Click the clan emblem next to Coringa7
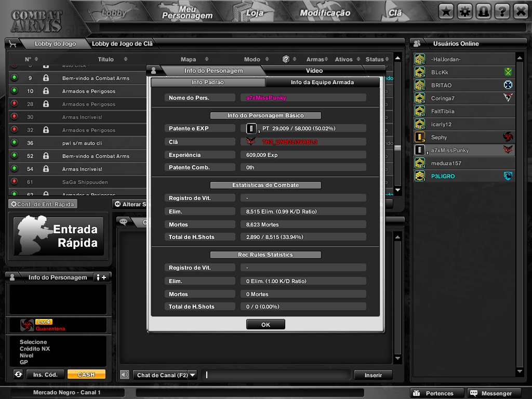 pos(508,98)
